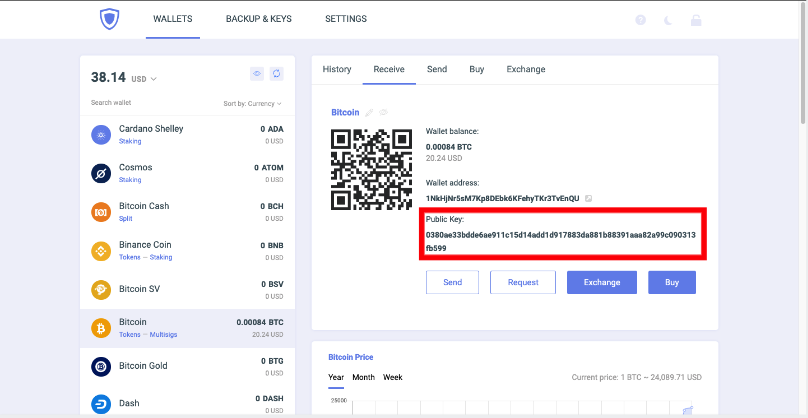Open the BACKUP & KEYS menu

[259, 19]
